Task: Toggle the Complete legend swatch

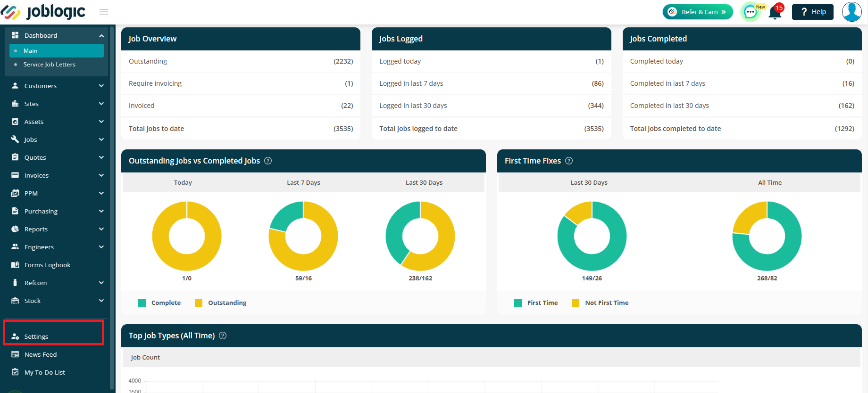Action: (142, 303)
